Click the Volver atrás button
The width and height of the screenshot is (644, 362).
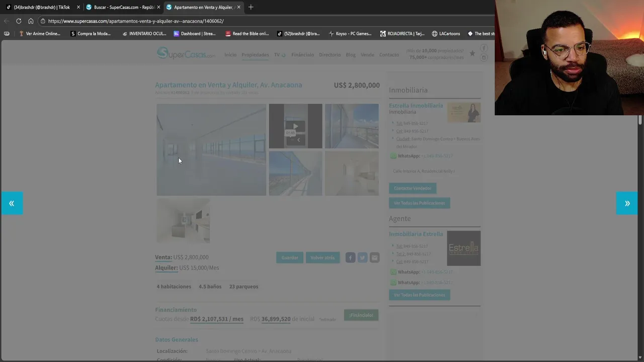[x=323, y=257]
